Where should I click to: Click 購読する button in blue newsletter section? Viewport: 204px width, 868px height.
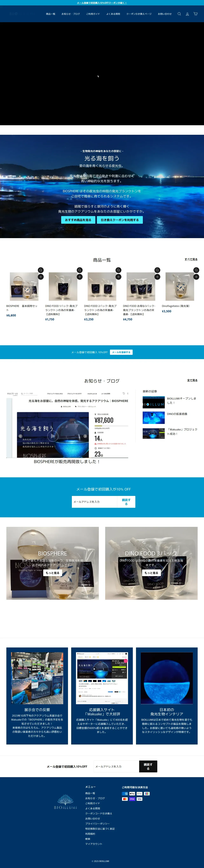pos(126,502)
